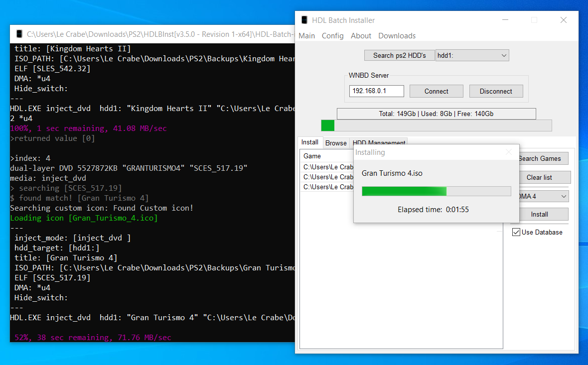The image size is (588, 365).
Task: Open the Downloads menu
Action: coord(397,35)
